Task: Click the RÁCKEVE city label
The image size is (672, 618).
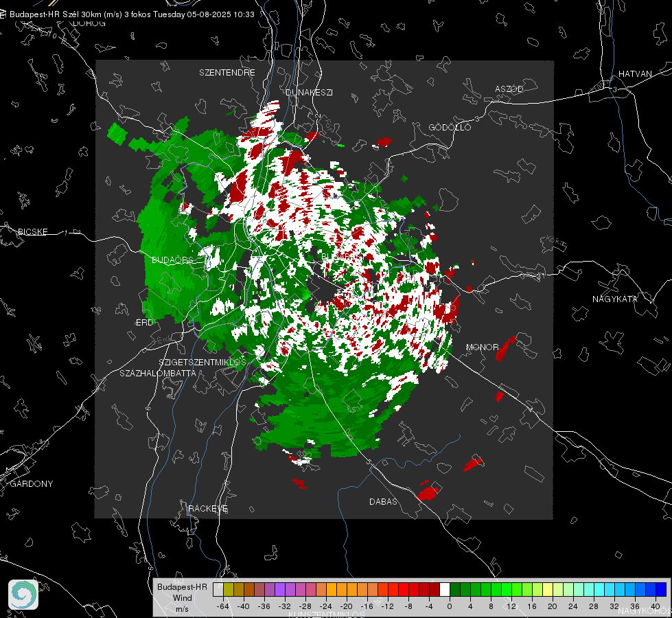Action: pos(208,508)
